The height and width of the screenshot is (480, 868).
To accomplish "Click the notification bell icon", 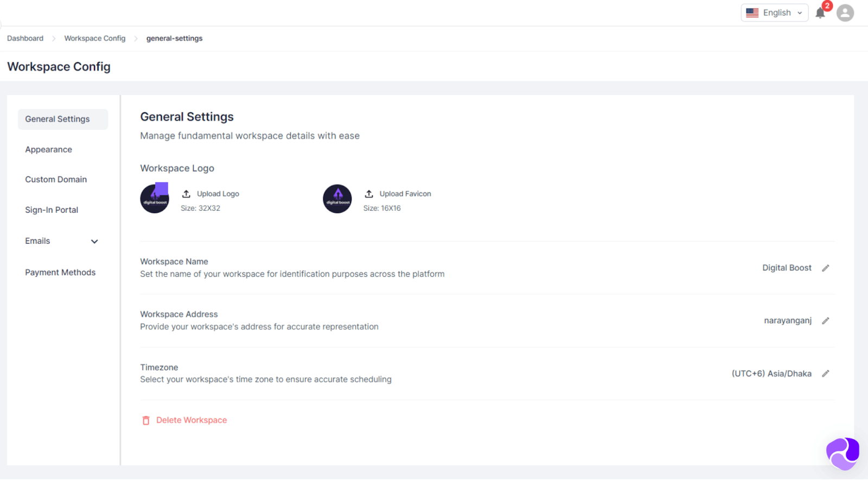I will click(820, 13).
